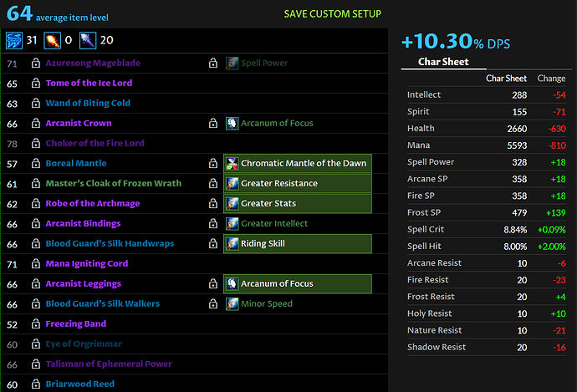Select the Greater Stats enchant
Screen dimensions: 577x392
298,203
